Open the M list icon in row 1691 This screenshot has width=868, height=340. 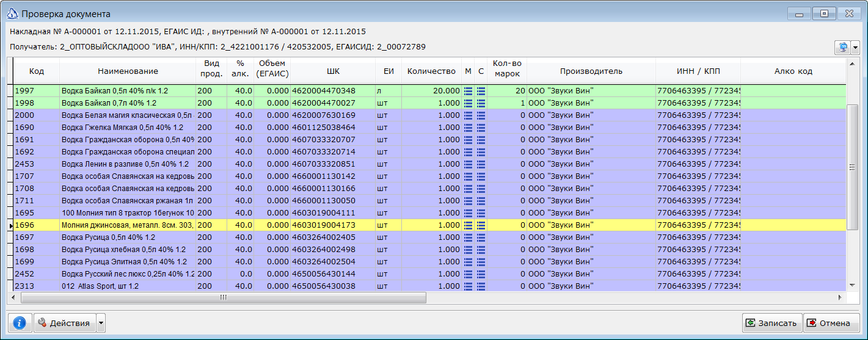pos(469,139)
